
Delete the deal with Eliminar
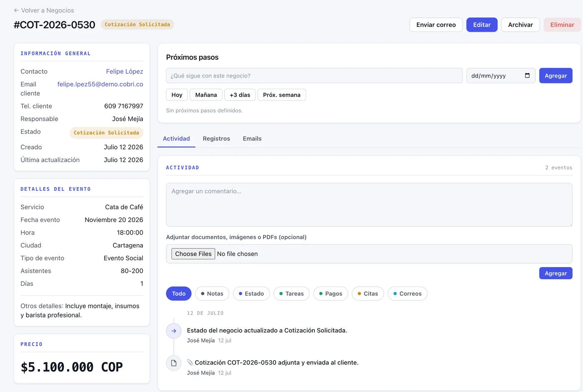pyautogui.click(x=562, y=25)
